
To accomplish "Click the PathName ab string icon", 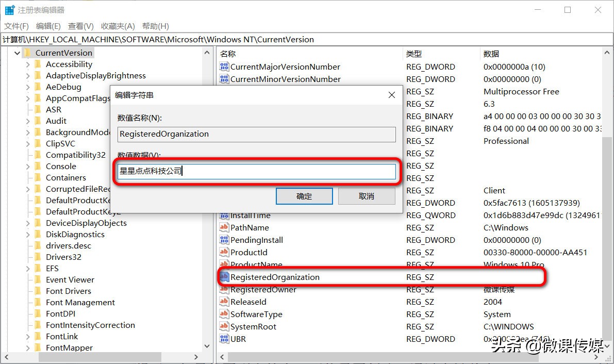I will pyautogui.click(x=224, y=227).
